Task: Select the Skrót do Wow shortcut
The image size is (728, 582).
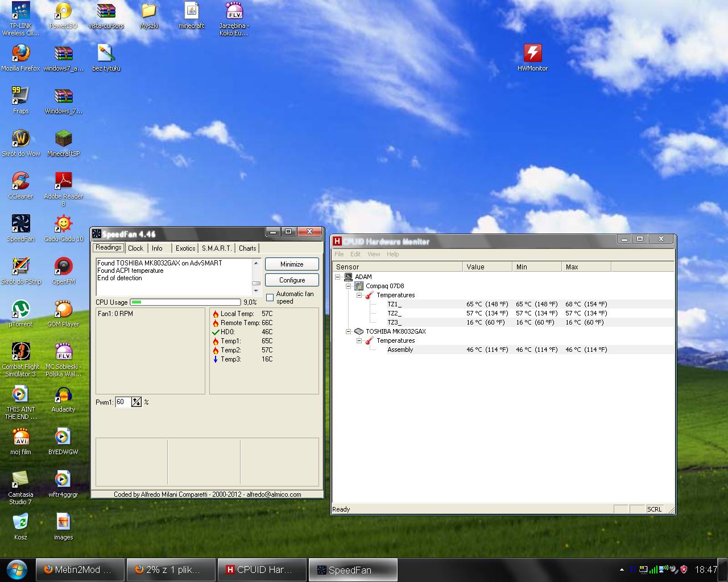Action: 21,143
